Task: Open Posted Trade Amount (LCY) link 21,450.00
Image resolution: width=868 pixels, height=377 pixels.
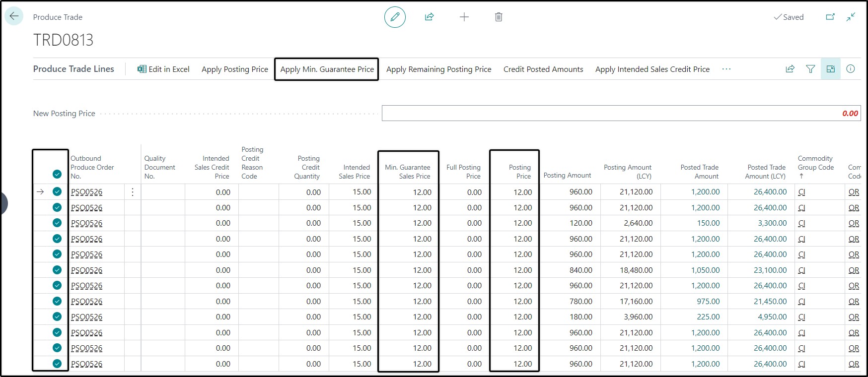Action: click(x=770, y=302)
